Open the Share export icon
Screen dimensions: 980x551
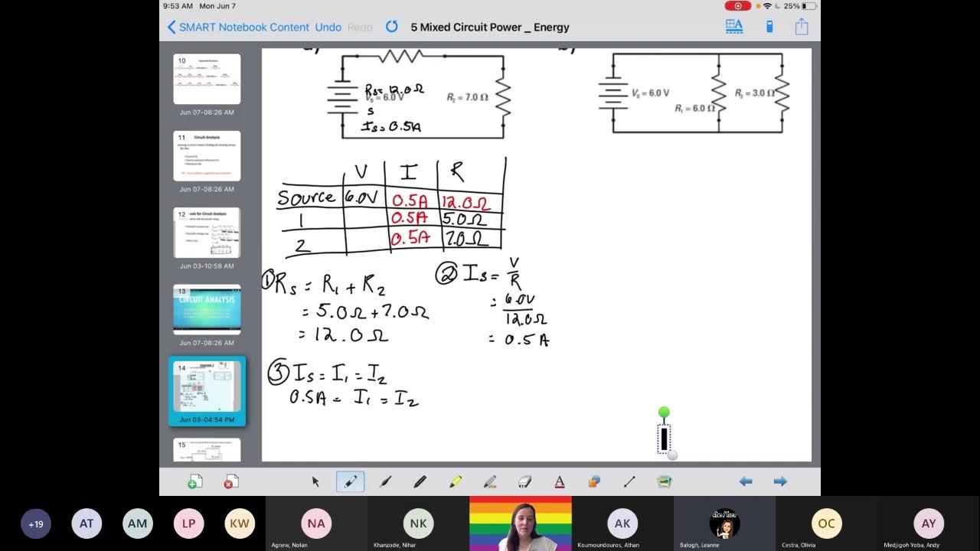pyautogui.click(x=802, y=27)
